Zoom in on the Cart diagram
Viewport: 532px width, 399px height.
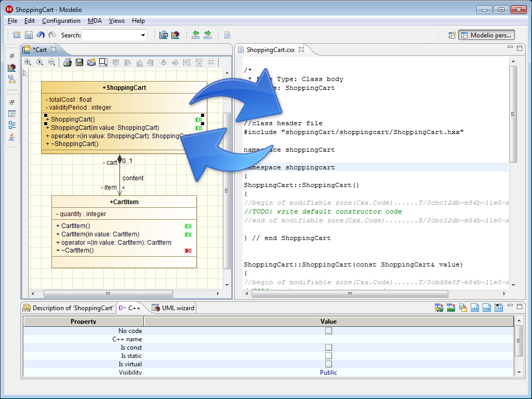[28, 62]
